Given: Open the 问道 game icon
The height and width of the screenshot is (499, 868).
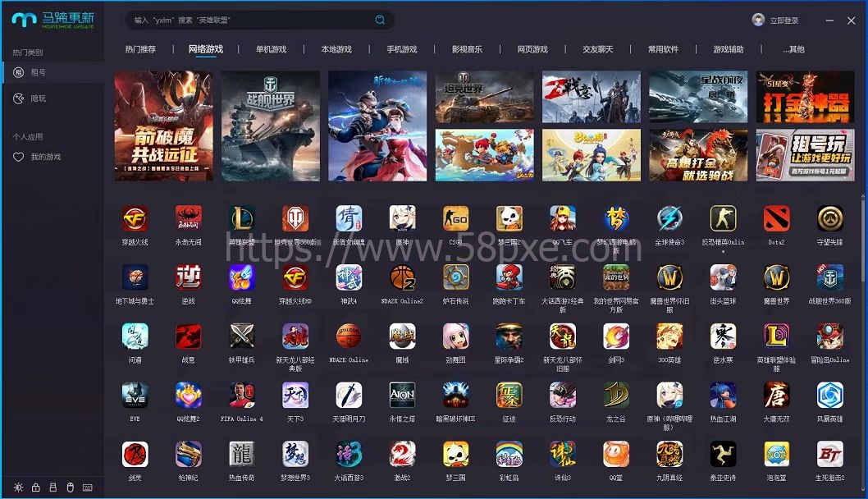Looking at the screenshot, I should pos(135,336).
